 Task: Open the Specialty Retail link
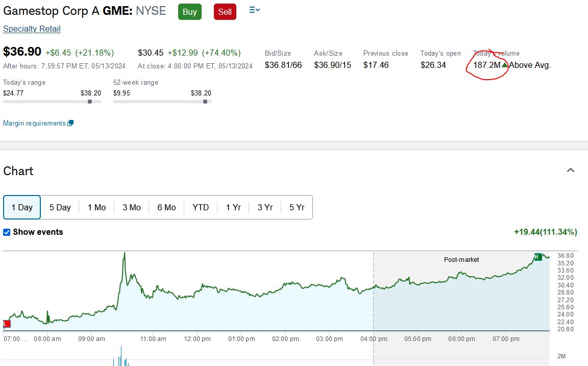[32, 29]
